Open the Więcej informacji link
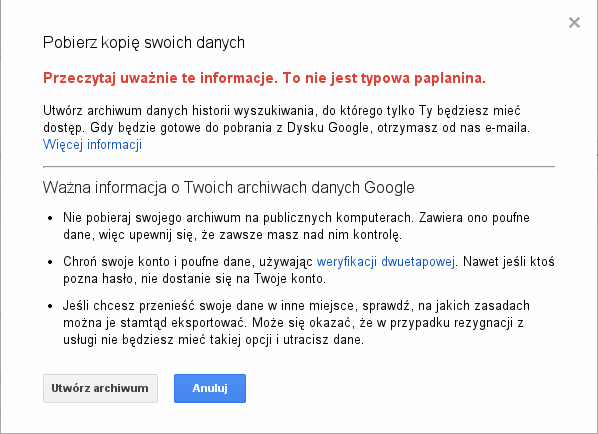 [x=92, y=145]
